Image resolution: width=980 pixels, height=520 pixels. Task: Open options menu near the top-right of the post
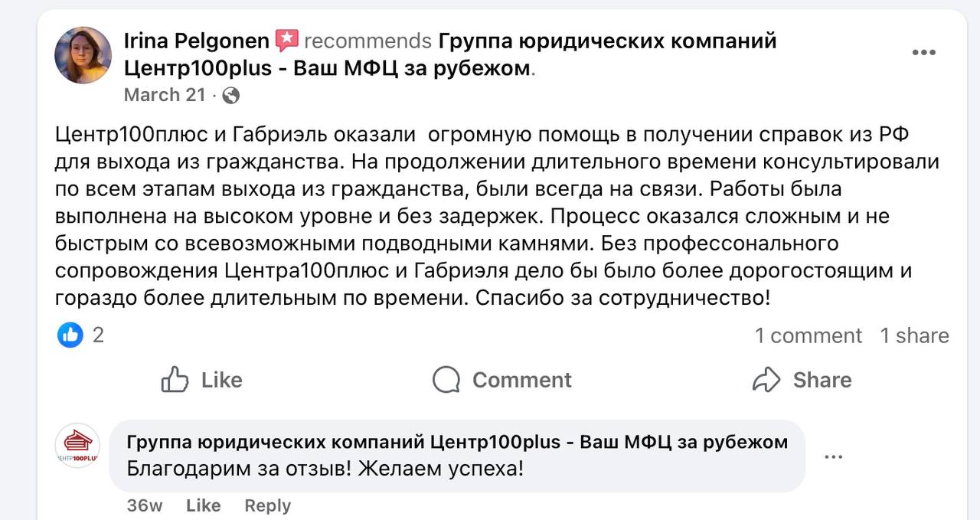pos(924,52)
